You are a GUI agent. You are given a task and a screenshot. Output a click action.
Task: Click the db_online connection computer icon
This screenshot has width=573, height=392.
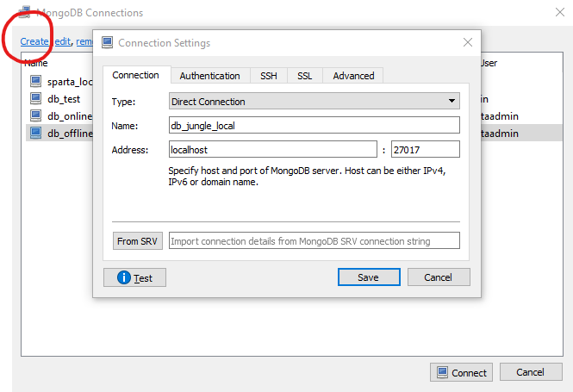tap(35, 115)
